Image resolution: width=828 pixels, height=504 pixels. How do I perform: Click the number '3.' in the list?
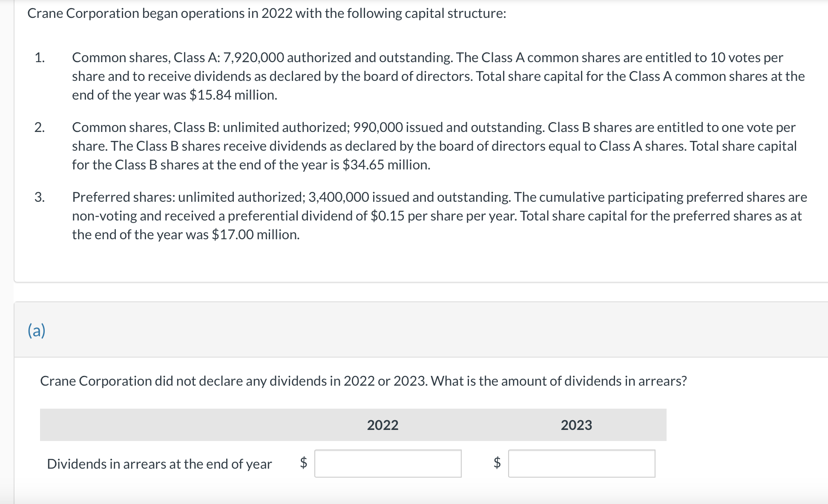40,197
